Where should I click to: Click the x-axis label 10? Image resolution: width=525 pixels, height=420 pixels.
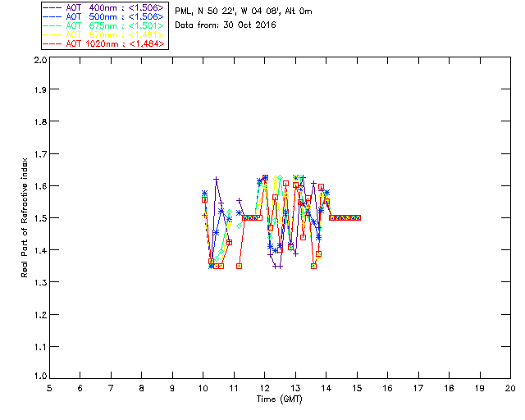tap(203, 388)
